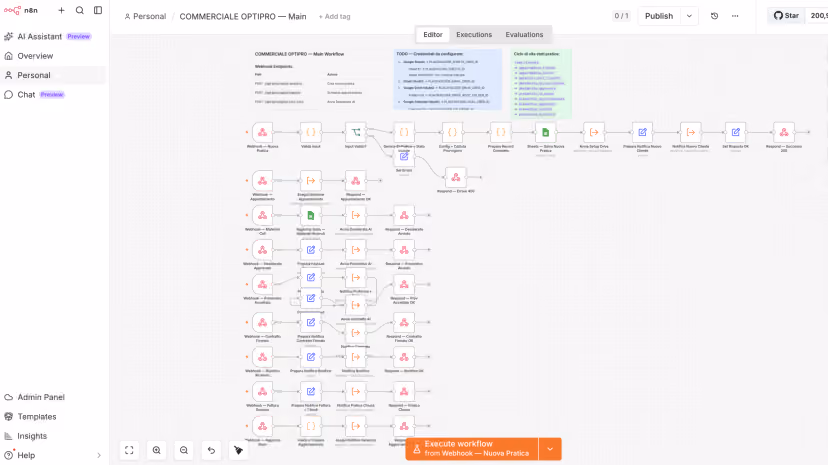Collapse sidebar with the panel toggle icon
Viewport: 828px width, 465px height.
(x=98, y=10)
